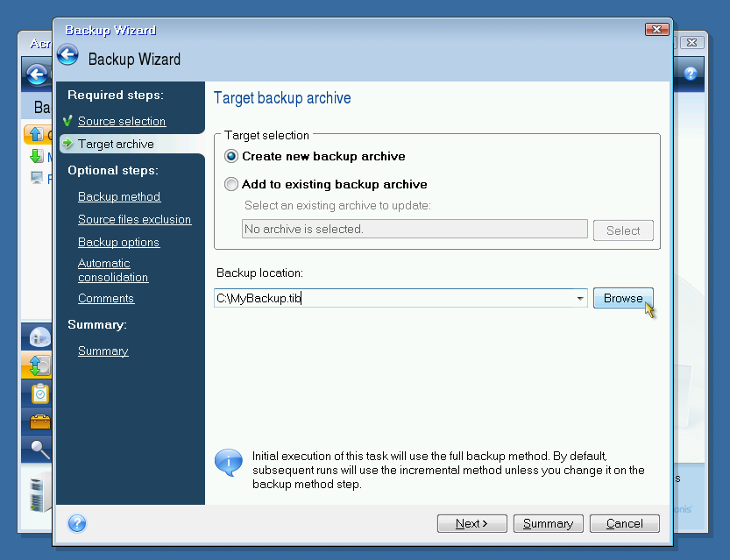Image resolution: width=730 pixels, height=560 pixels.
Task: Click the Next button to continue
Action: tap(471, 523)
